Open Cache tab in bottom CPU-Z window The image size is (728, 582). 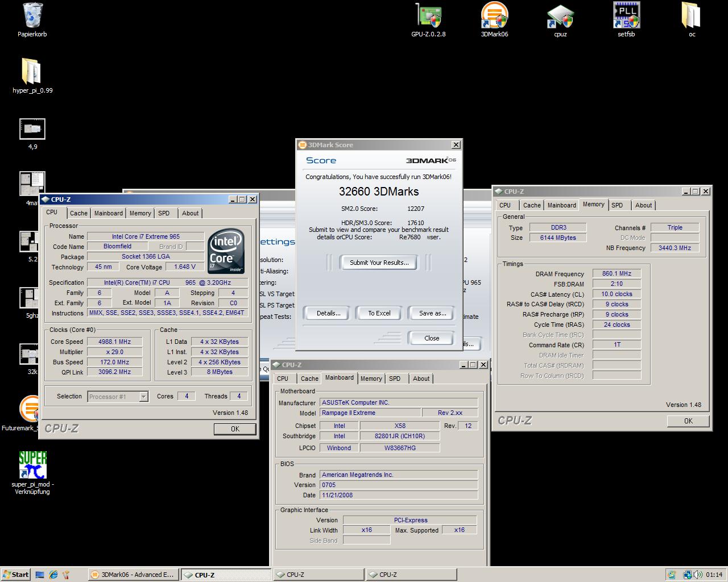click(x=309, y=379)
